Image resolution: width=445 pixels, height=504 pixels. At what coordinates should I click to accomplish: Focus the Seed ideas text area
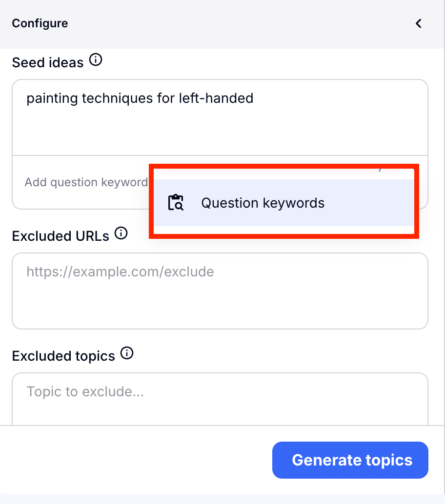pyautogui.click(x=220, y=127)
